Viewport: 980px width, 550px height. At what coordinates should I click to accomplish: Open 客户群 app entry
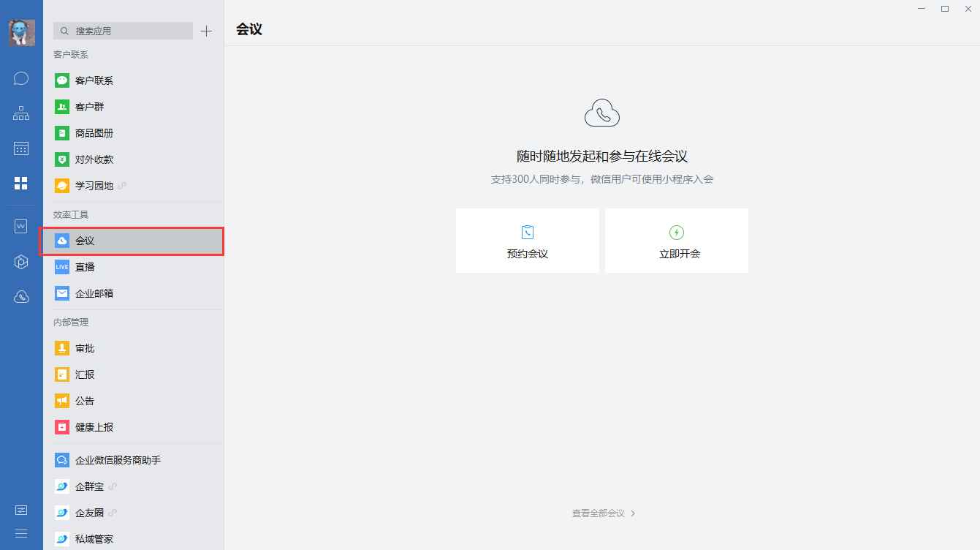tap(89, 107)
